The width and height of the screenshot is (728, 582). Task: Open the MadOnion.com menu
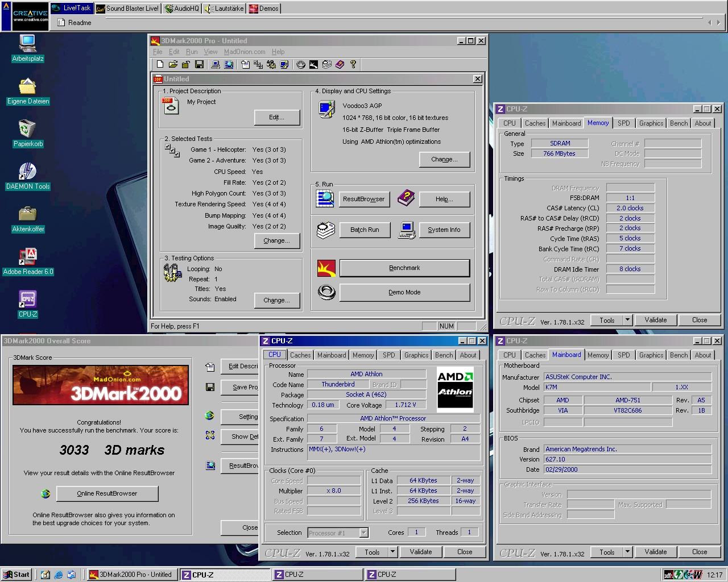click(x=245, y=52)
